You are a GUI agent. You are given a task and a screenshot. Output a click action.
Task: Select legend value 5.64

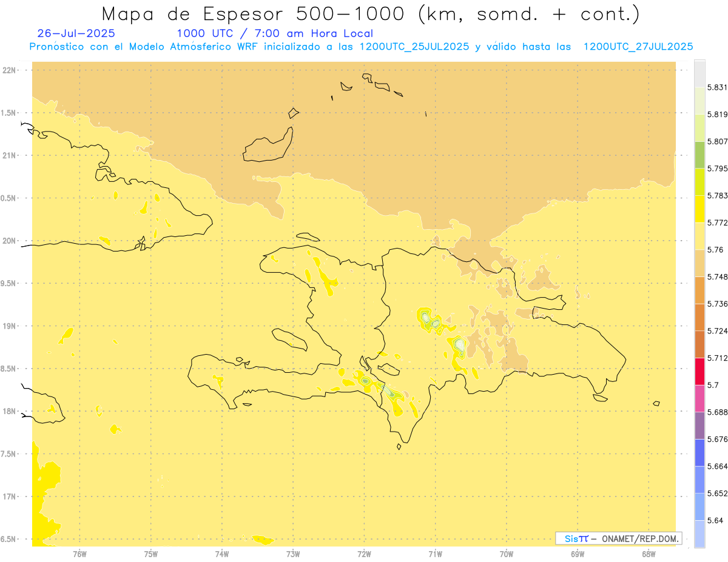[715, 521]
